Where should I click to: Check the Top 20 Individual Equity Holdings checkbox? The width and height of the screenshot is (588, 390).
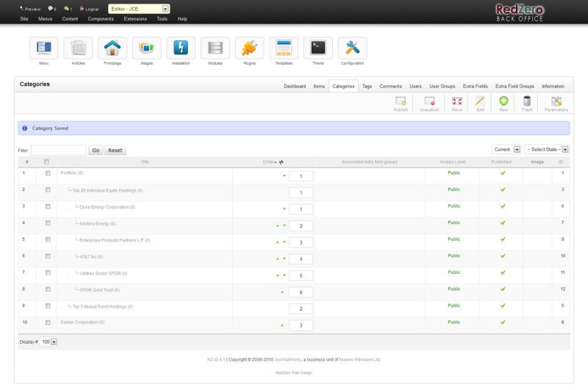click(48, 189)
